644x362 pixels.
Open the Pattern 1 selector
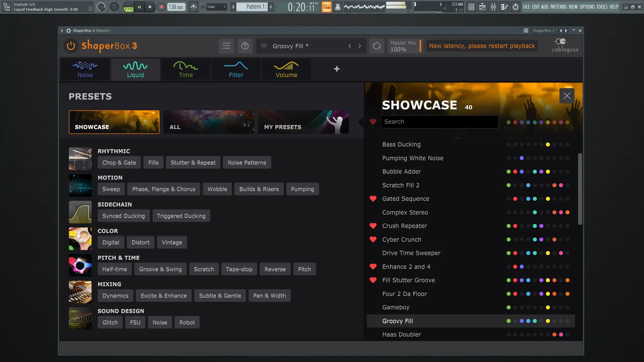click(253, 7)
